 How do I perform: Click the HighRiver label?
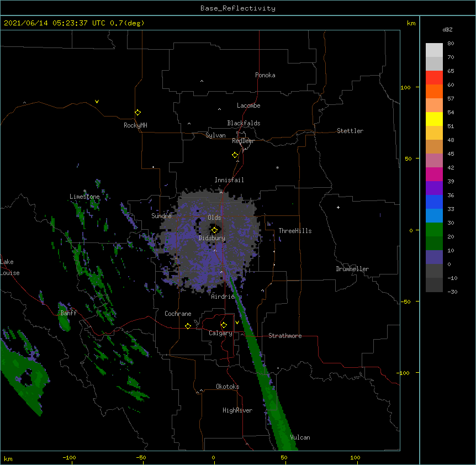[x=237, y=410]
